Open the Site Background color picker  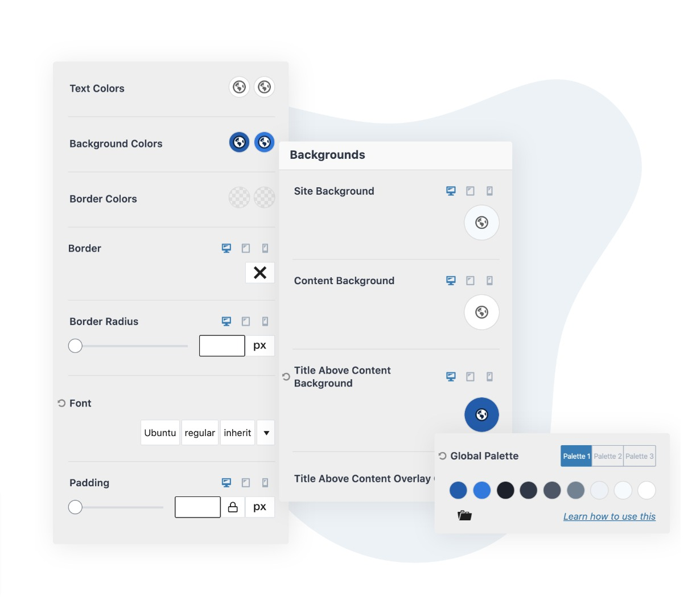click(x=482, y=223)
